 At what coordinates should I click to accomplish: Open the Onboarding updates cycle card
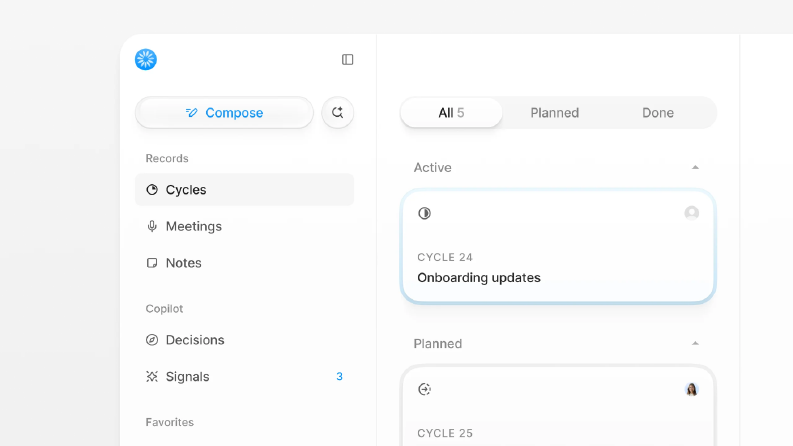click(558, 246)
